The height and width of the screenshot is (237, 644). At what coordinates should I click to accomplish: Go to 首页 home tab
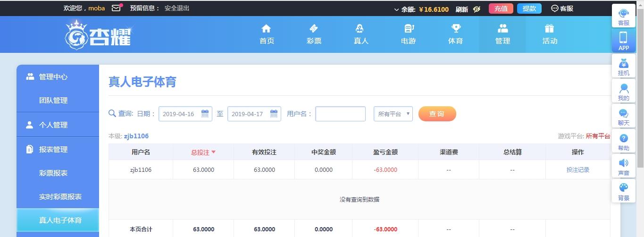pos(267,34)
